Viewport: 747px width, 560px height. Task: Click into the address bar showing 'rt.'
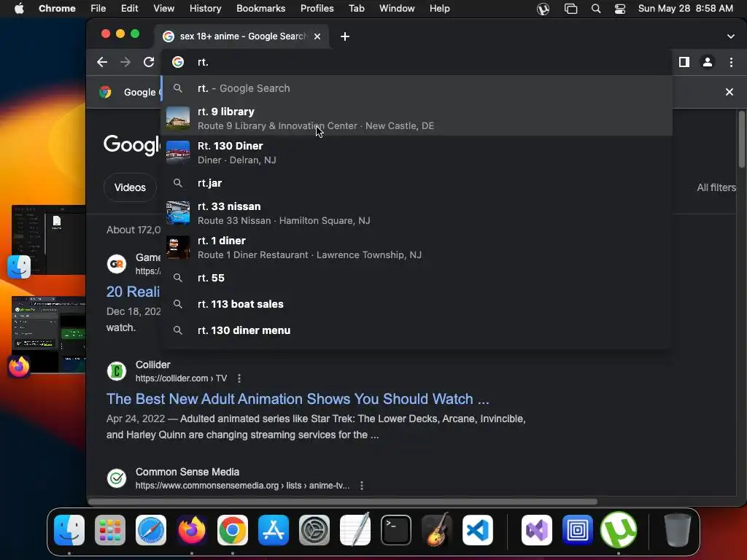click(x=417, y=62)
